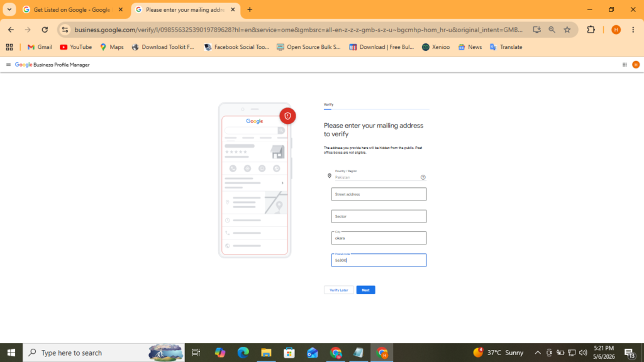
Task: Click the location pin icon beside Country
Action: (x=329, y=176)
